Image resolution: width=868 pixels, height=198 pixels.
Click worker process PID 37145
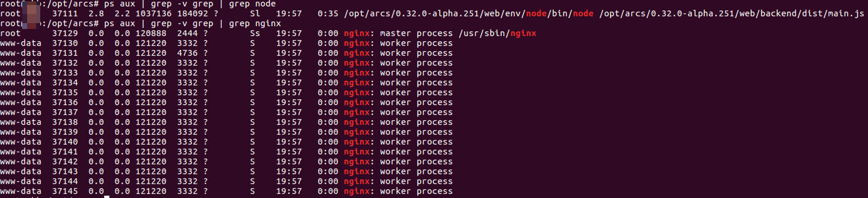tap(65, 191)
